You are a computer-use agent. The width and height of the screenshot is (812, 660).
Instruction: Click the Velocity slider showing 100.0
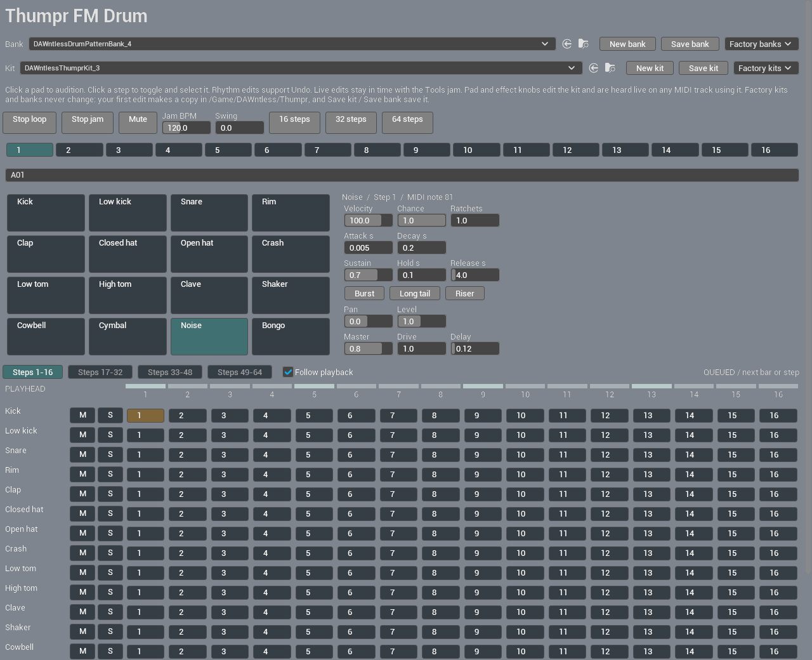368,220
